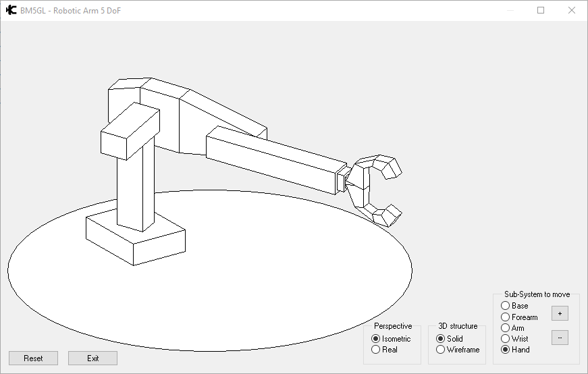Viewport: 588px width, 374px height.
Task: Click the Exit button
Action: coord(92,358)
